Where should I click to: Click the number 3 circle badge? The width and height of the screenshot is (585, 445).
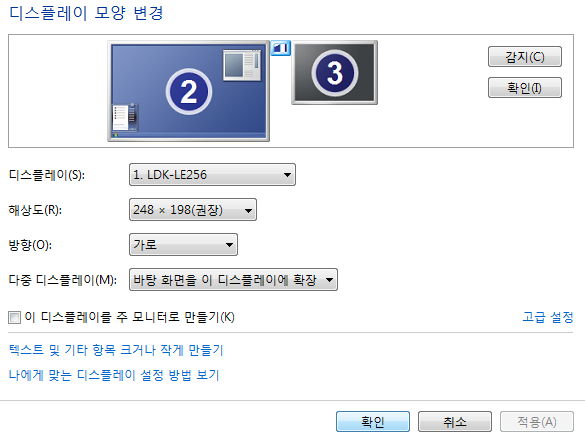[x=335, y=72]
